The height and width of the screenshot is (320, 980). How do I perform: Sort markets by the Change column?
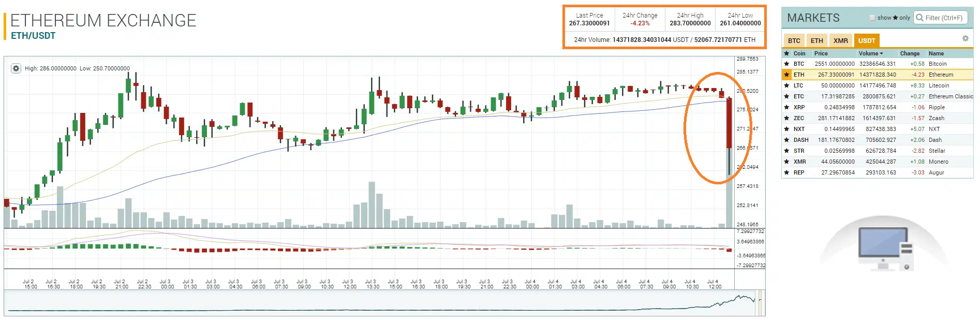pos(910,53)
